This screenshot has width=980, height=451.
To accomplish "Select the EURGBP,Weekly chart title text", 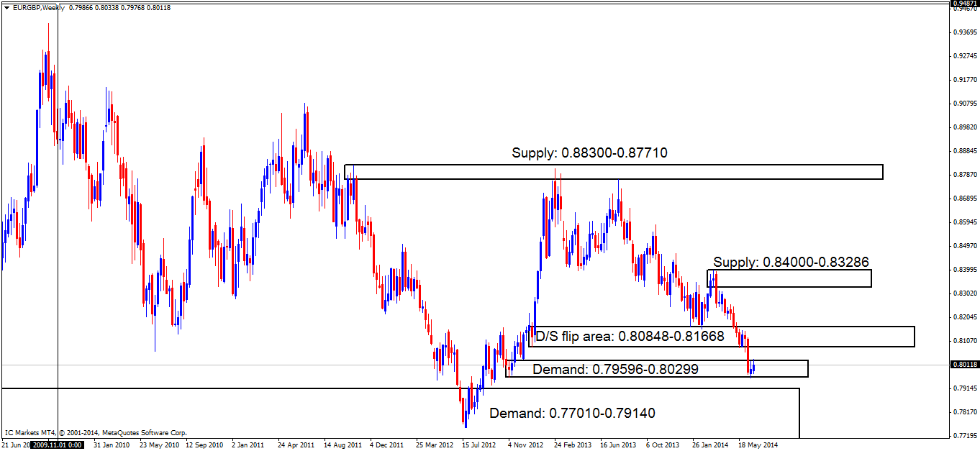I will [x=38, y=7].
